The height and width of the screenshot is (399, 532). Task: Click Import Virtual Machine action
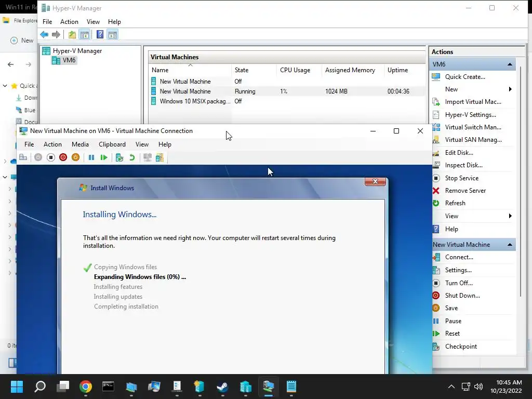(x=473, y=102)
